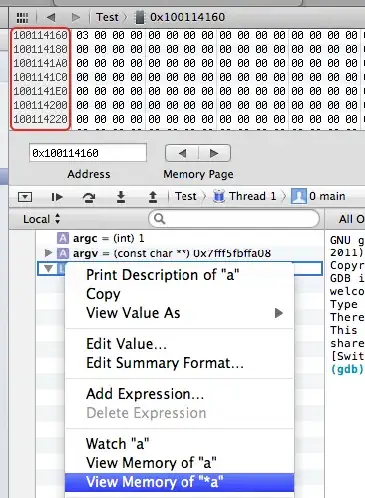Click memory address 100114160 in the hex view
The height and width of the screenshot is (498, 365).
pos(40,35)
